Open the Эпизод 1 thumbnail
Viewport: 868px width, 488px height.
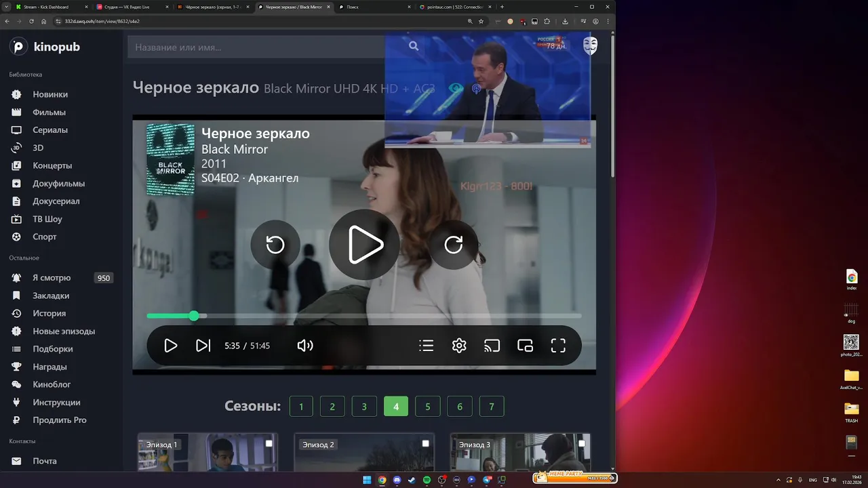[x=208, y=453]
